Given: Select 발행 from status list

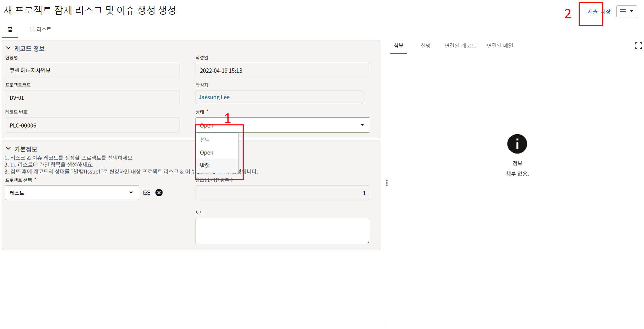Looking at the screenshot, I should coord(205,166).
